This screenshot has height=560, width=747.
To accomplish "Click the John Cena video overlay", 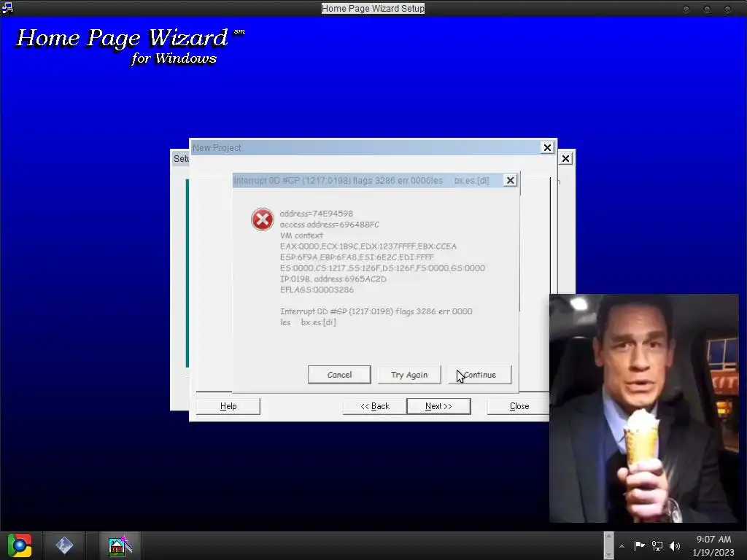I will point(644,408).
